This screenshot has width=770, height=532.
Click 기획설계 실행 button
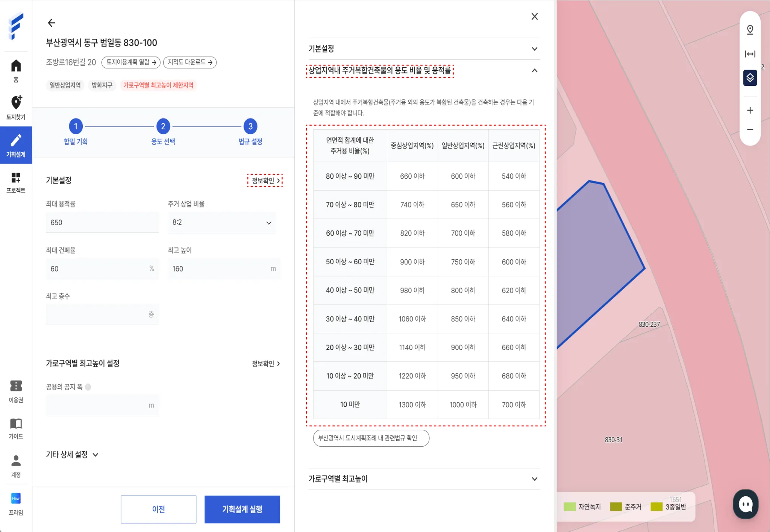point(242,509)
